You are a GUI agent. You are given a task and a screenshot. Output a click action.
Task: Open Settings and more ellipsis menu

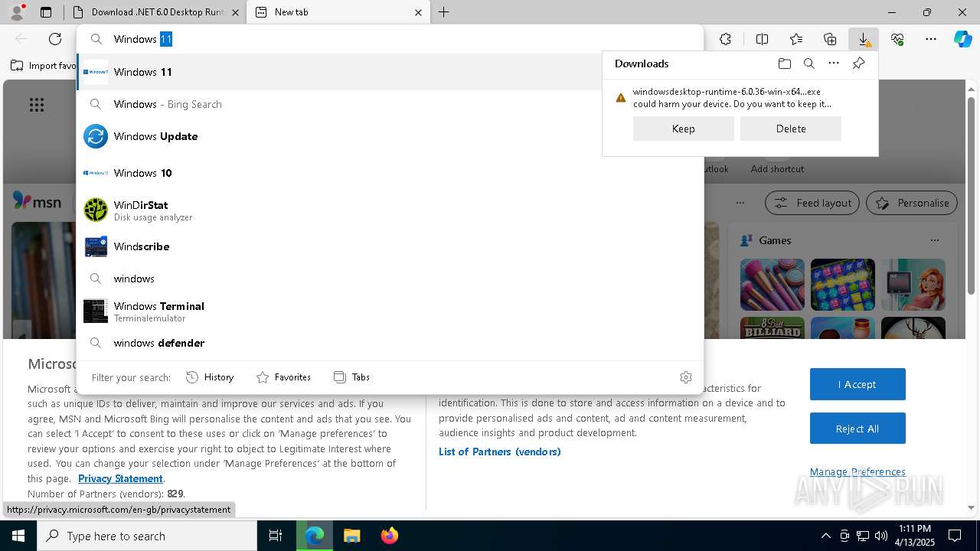(x=931, y=39)
